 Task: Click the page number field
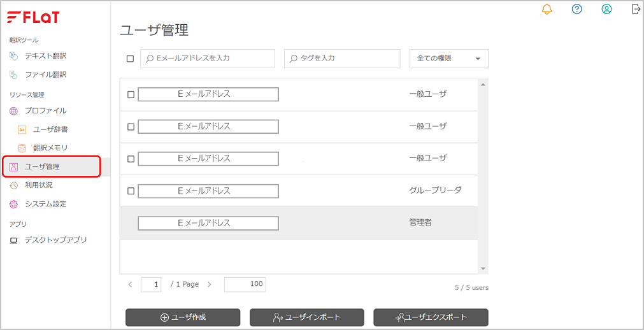pyautogui.click(x=151, y=284)
